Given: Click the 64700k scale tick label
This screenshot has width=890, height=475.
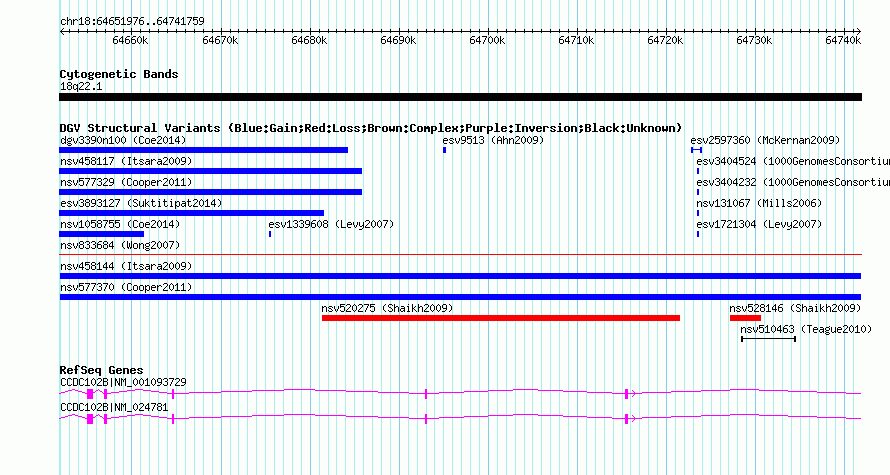Looking at the screenshot, I should click(488, 40).
